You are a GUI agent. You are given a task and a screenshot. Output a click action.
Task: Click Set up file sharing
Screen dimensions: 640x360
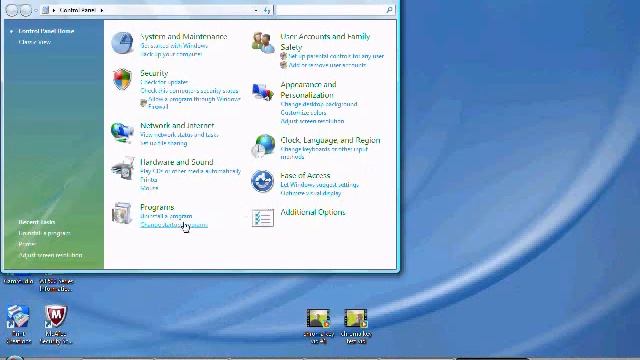coord(164,143)
